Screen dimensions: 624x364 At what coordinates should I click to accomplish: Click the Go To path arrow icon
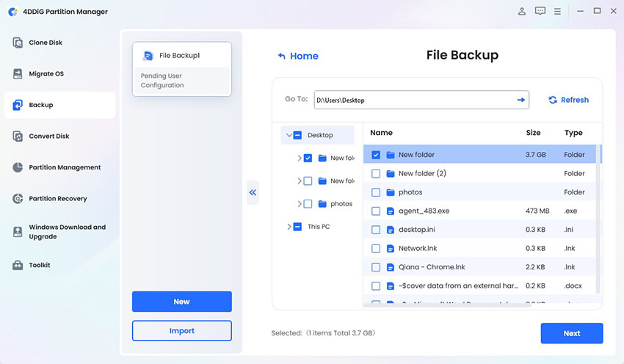(521, 100)
